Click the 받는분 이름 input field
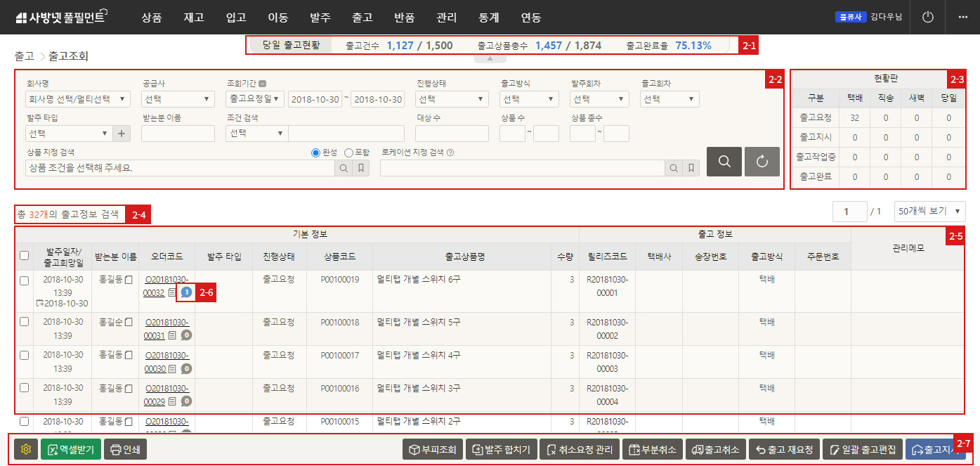Viewport: 980px width, 466px height. click(178, 133)
